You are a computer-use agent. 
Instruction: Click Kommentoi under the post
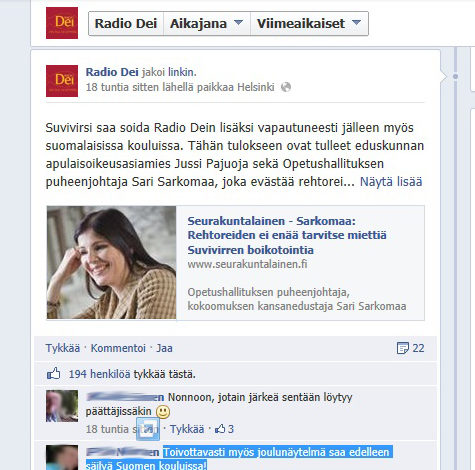pos(118,348)
